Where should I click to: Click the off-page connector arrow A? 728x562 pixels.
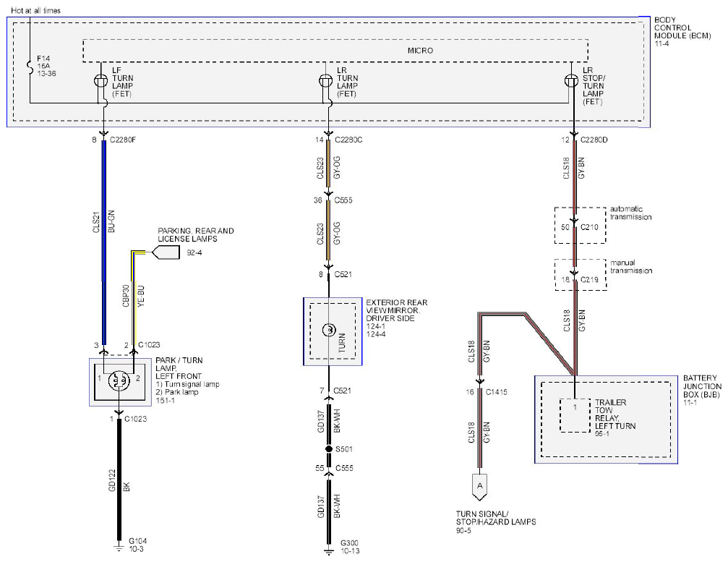coord(479,487)
